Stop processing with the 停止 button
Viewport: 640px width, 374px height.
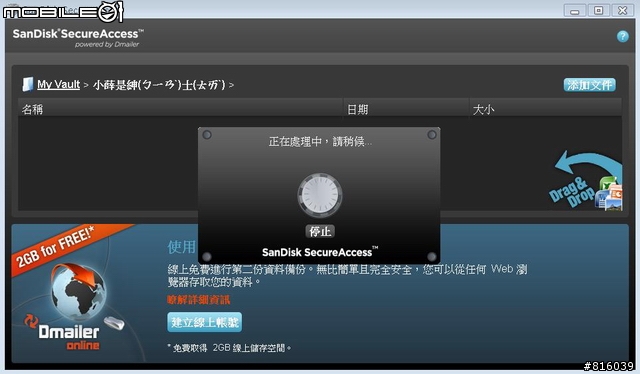[320, 232]
